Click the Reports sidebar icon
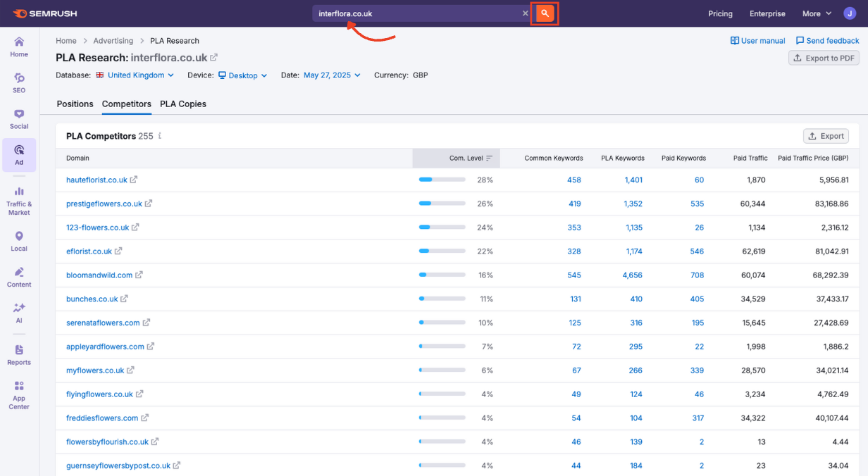Image resolution: width=868 pixels, height=476 pixels. point(18,352)
